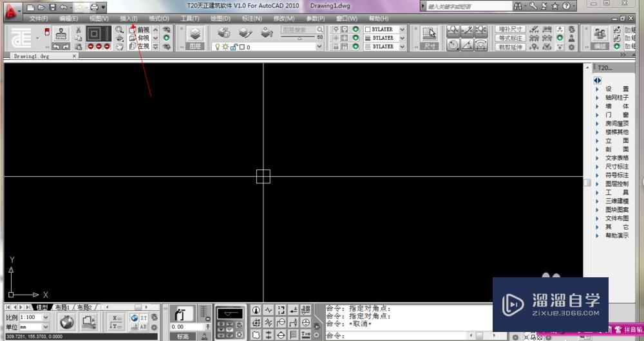Click the binoculars search icon
644x341 pixels.
point(518,6)
